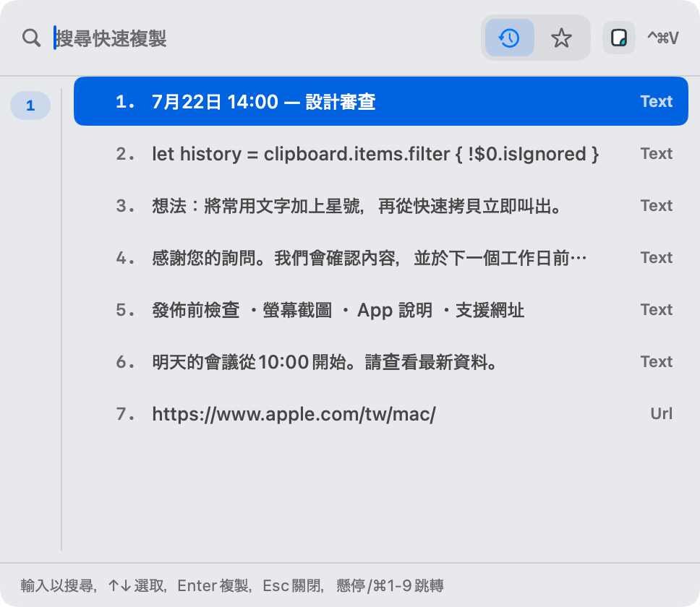
Task: Click the Esc 關閉 hint in footer
Action: click(x=292, y=585)
